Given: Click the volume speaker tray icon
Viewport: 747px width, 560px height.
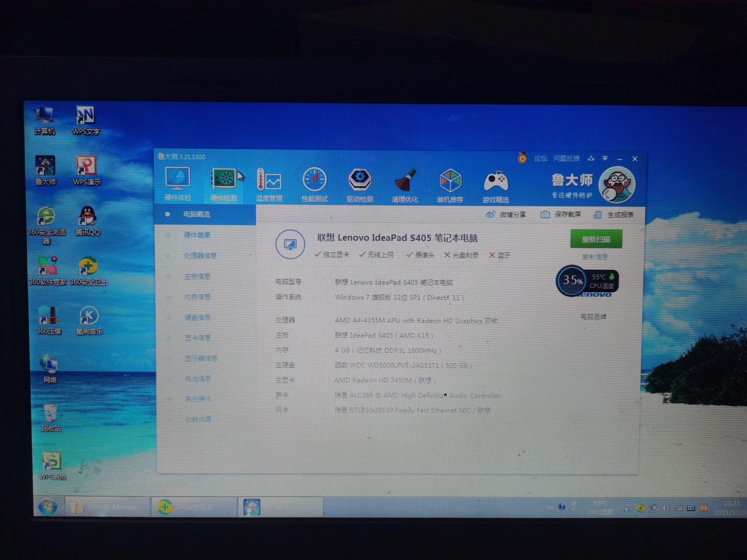Looking at the screenshot, I should click(x=666, y=508).
